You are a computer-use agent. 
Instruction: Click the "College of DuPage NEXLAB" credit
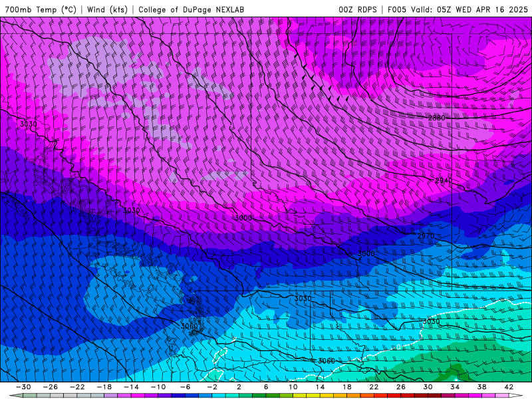point(191,9)
